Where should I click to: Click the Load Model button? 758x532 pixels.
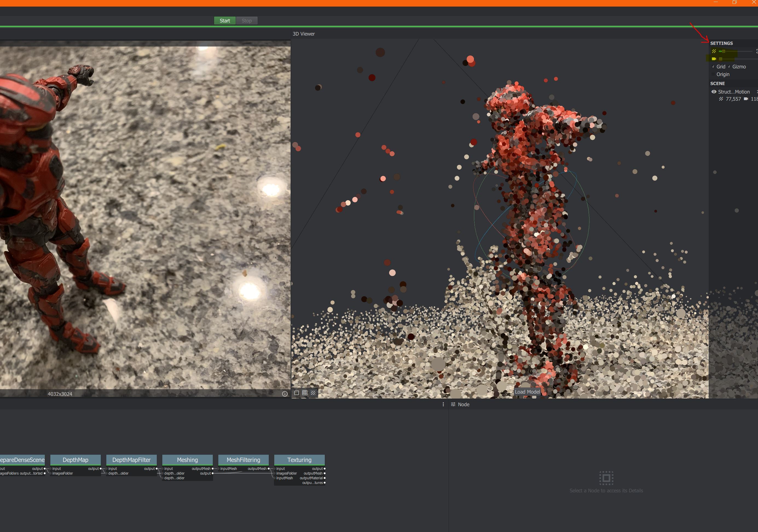(527, 392)
